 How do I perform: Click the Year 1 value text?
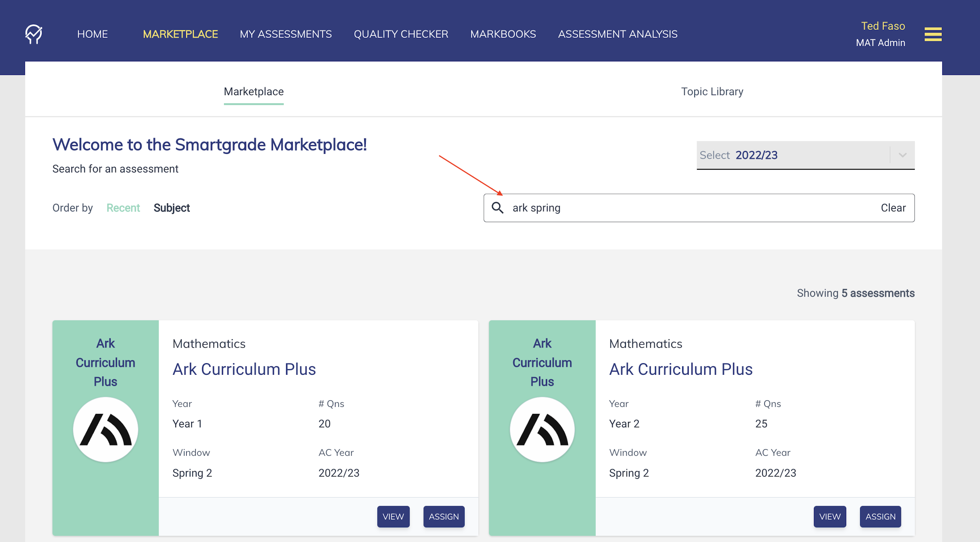[x=187, y=424]
